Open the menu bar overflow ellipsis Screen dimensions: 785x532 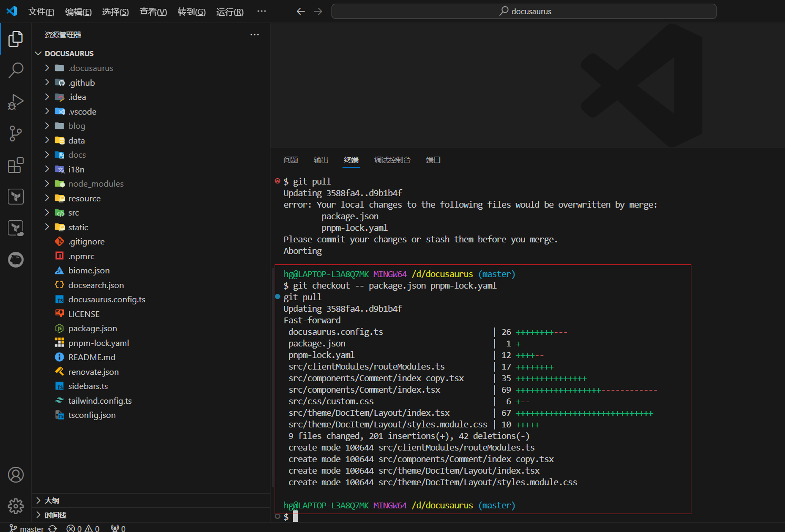pos(261,11)
